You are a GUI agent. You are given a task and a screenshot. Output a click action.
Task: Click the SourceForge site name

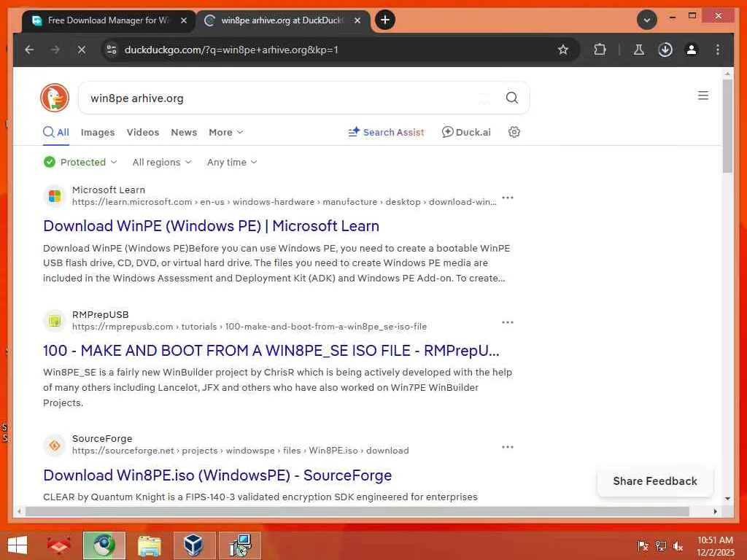102,438
